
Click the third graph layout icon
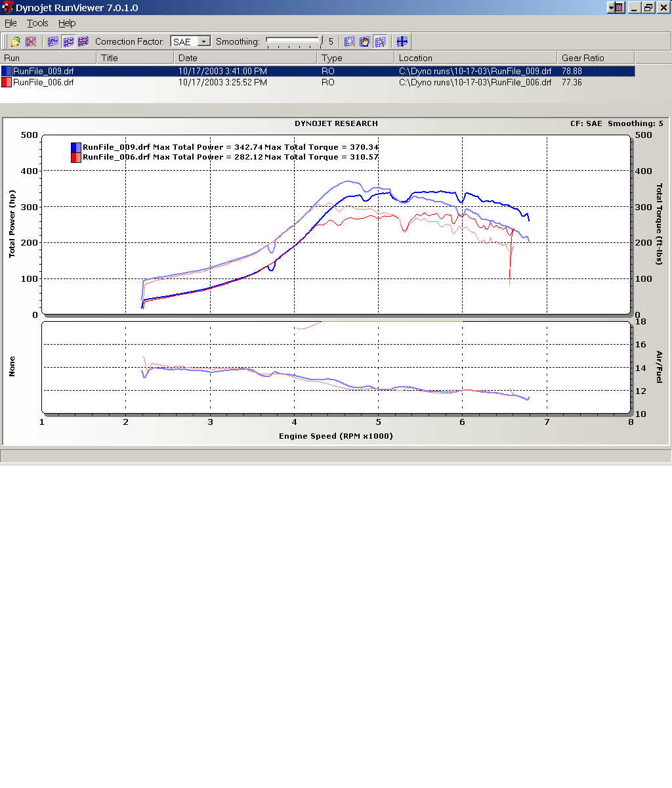coord(83,41)
